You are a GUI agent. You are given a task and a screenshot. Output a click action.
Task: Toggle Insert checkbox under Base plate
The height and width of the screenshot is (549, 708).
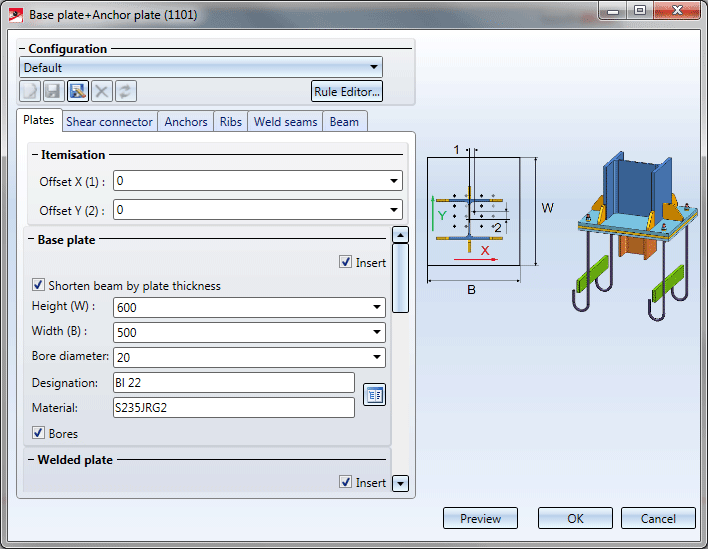point(346,263)
